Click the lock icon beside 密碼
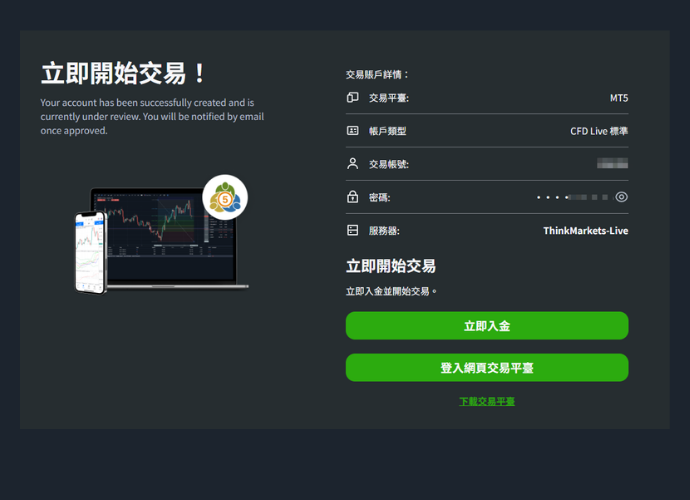 click(x=352, y=197)
